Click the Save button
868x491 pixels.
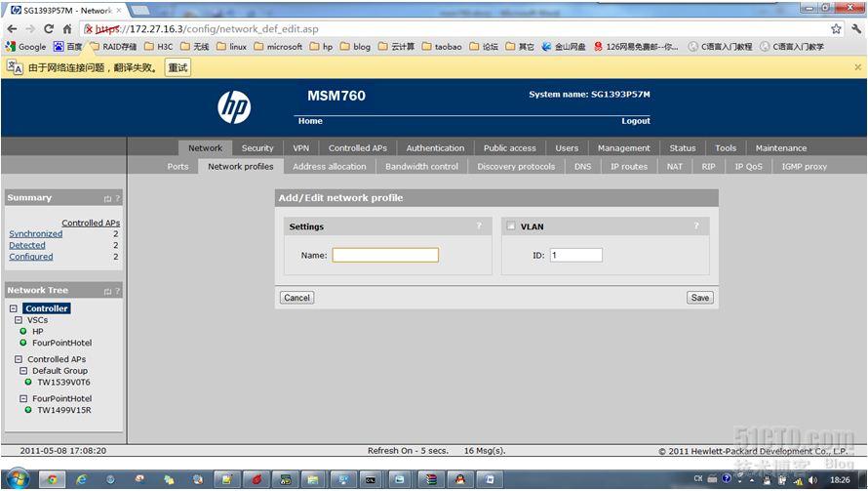click(699, 298)
